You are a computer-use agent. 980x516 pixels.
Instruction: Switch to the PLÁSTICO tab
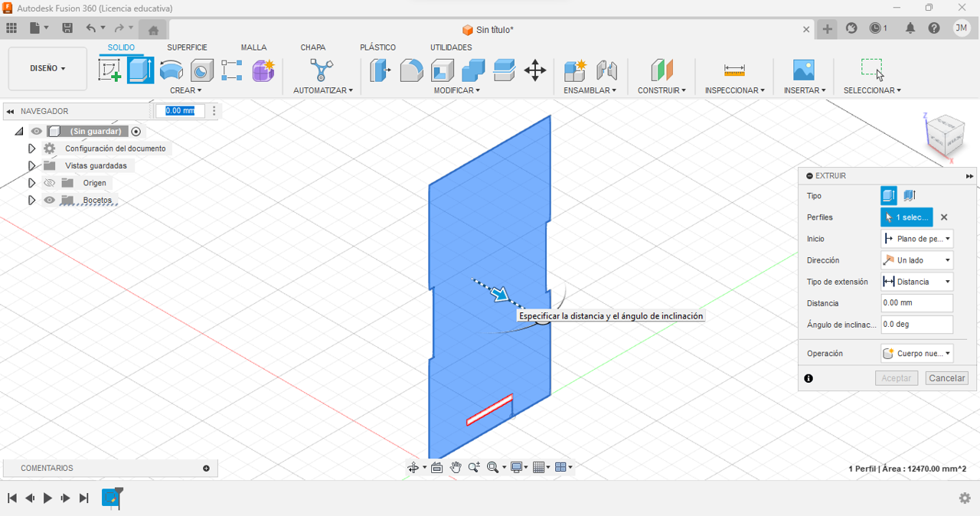[x=377, y=47]
